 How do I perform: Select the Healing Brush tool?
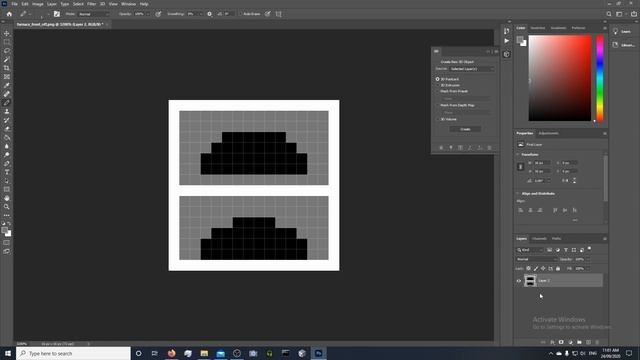(7, 94)
